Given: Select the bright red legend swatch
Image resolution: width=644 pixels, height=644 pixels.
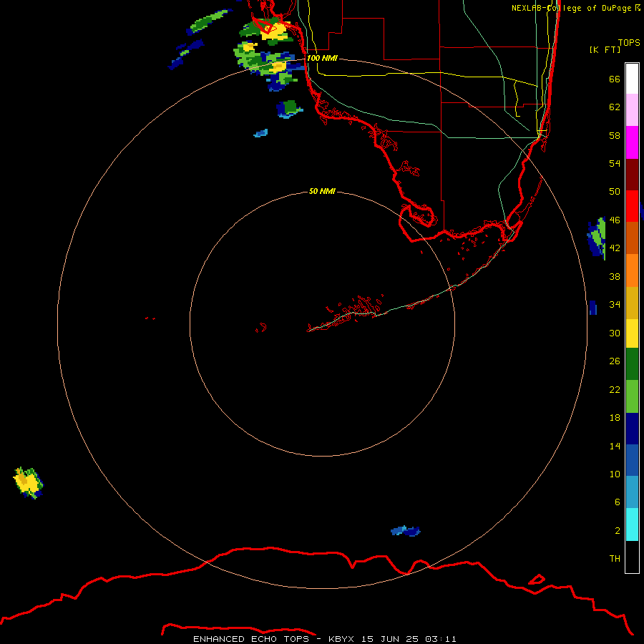Looking at the screenshot, I should (x=632, y=206).
